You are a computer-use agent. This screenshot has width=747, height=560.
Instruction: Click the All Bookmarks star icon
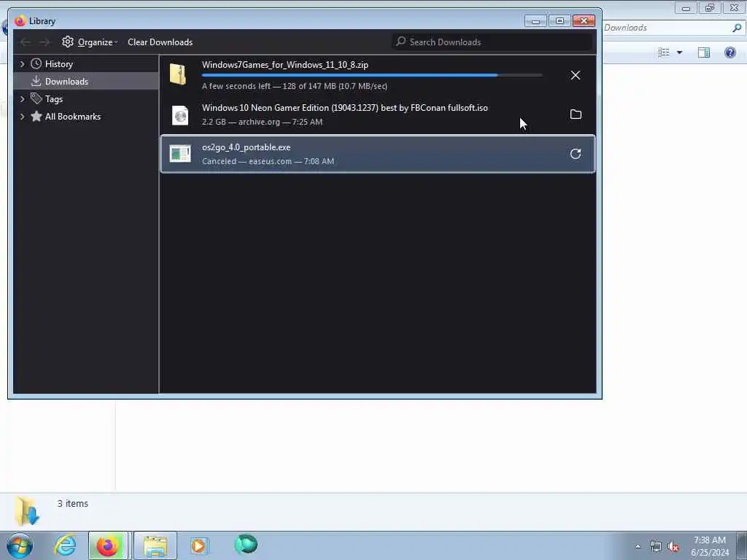36,116
